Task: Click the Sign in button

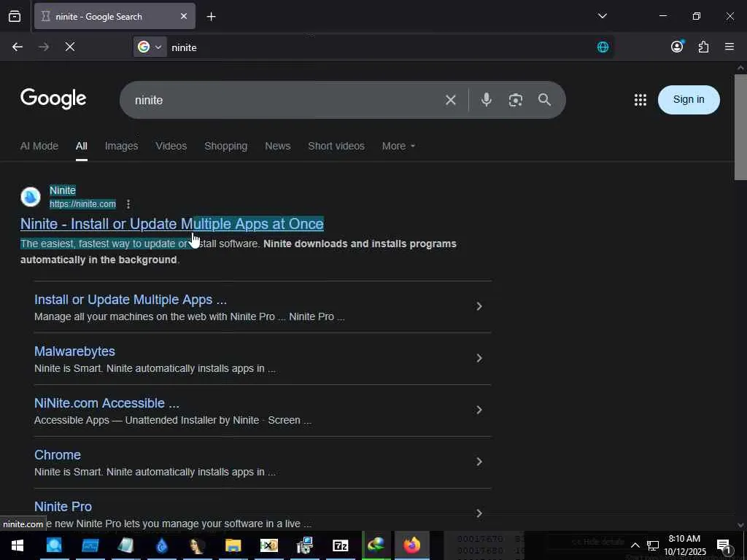Action: (689, 99)
